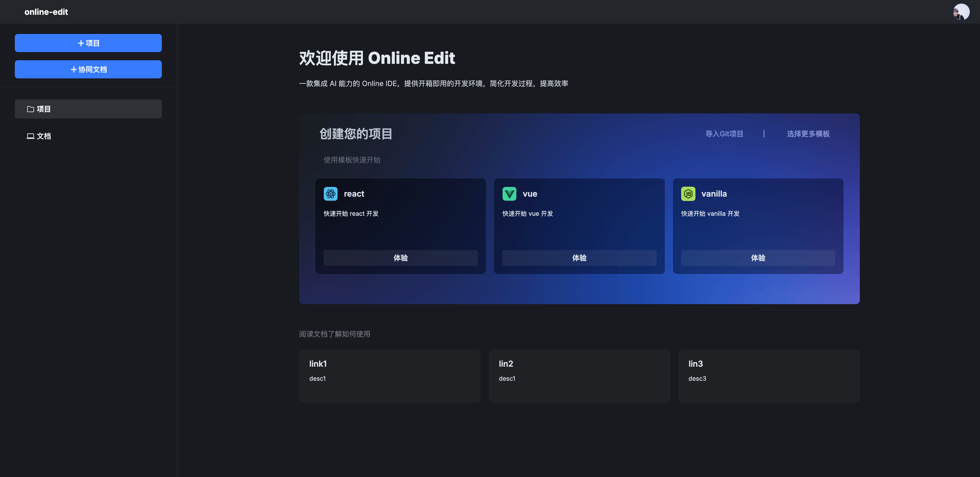Click the react template card title

click(354, 194)
